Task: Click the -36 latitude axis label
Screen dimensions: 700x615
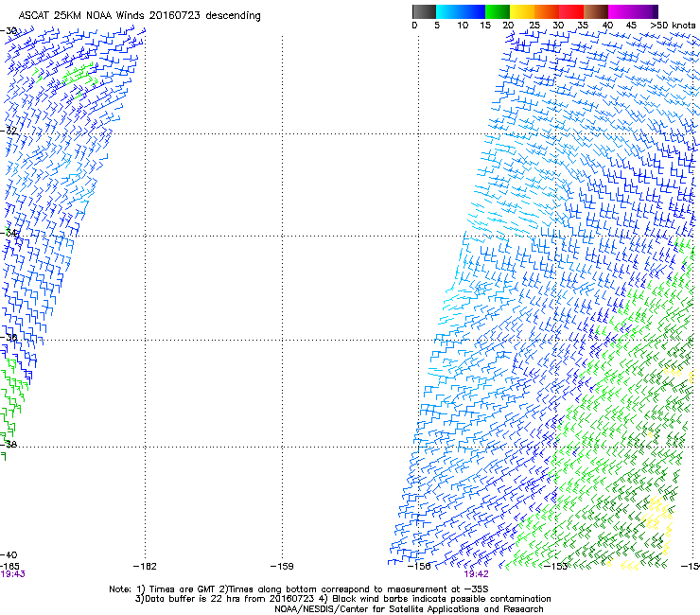Action: pos(9,337)
